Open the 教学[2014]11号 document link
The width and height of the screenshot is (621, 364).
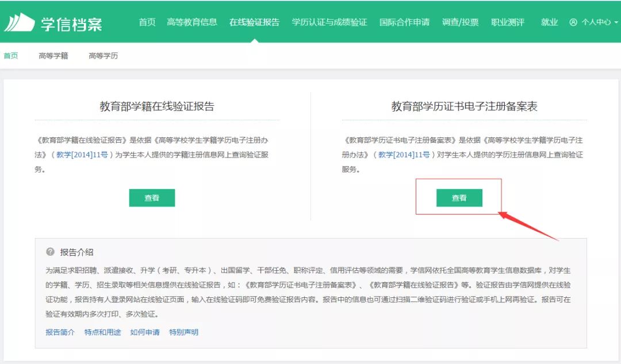point(82,154)
